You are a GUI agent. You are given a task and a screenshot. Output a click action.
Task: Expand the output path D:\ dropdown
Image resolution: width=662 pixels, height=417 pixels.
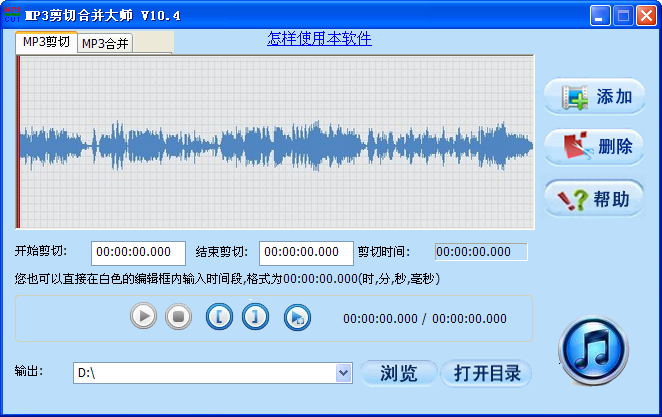[344, 373]
